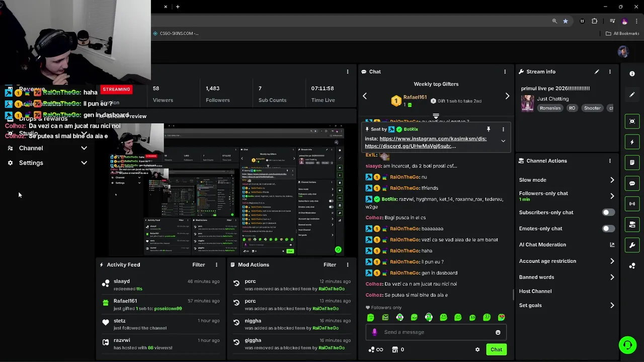Open Channel Actions three-dot menu
Screen dimensions: 644x362
click(610, 161)
